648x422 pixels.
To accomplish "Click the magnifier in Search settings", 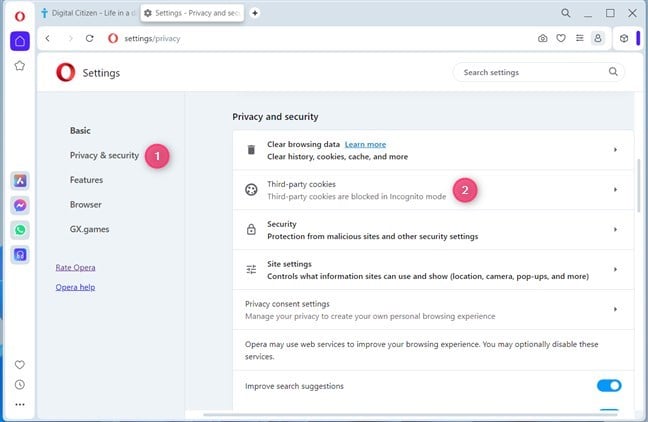I will pyautogui.click(x=613, y=72).
